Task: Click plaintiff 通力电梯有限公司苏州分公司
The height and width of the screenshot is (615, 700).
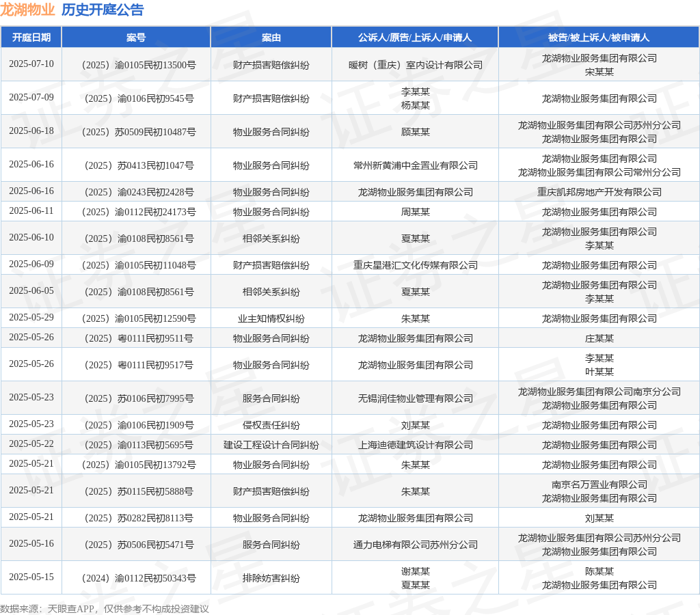Action: (415, 545)
